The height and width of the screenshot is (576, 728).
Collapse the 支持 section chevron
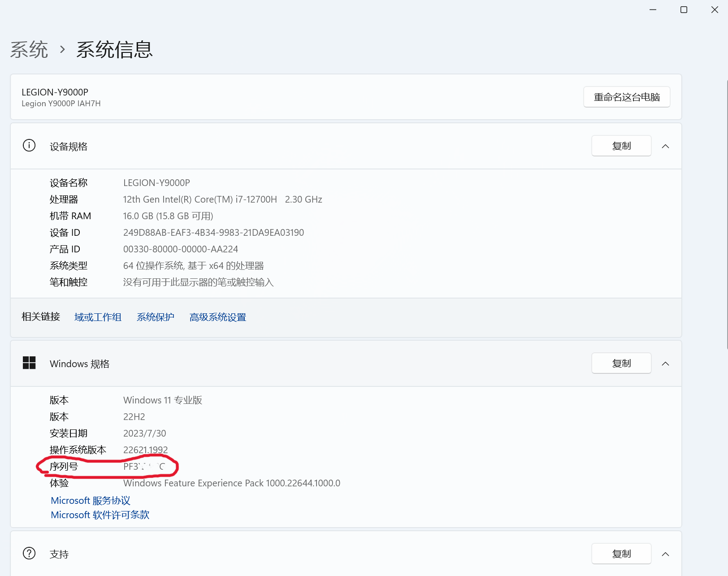click(666, 554)
